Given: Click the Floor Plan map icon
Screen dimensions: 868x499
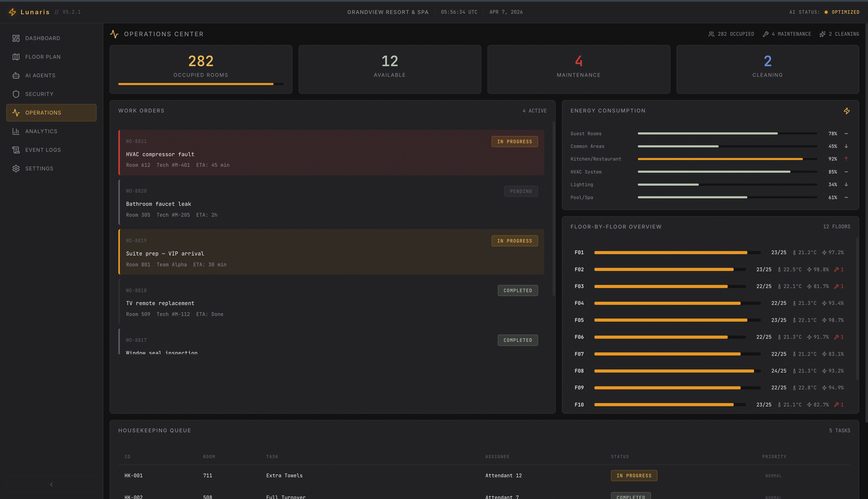Looking at the screenshot, I should tap(16, 57).
